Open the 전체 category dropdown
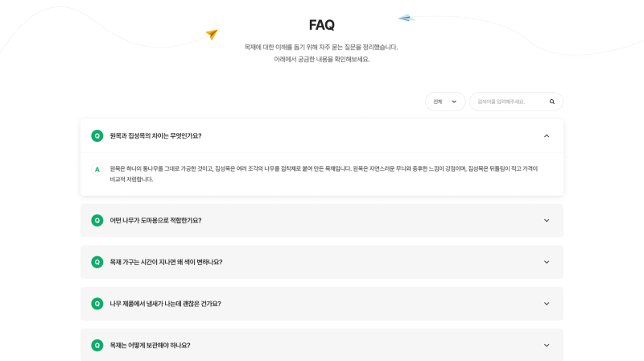 (x=445, y=102)
